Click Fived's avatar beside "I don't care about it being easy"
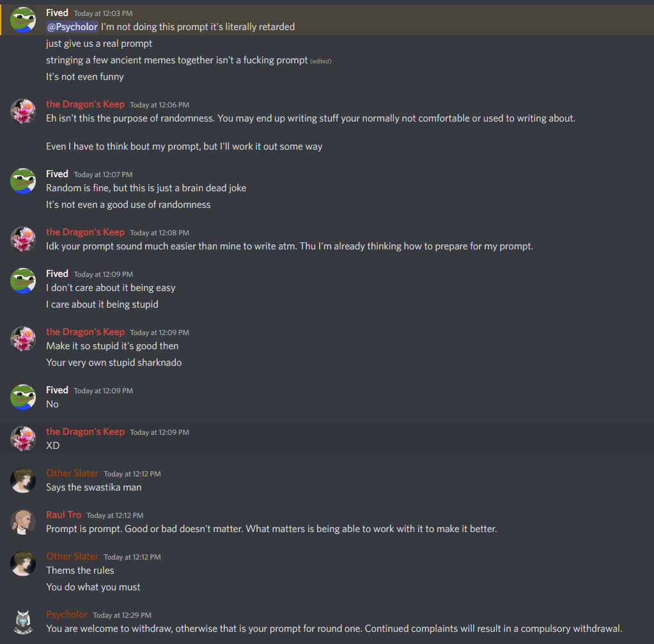 click(x=23, y=280)
